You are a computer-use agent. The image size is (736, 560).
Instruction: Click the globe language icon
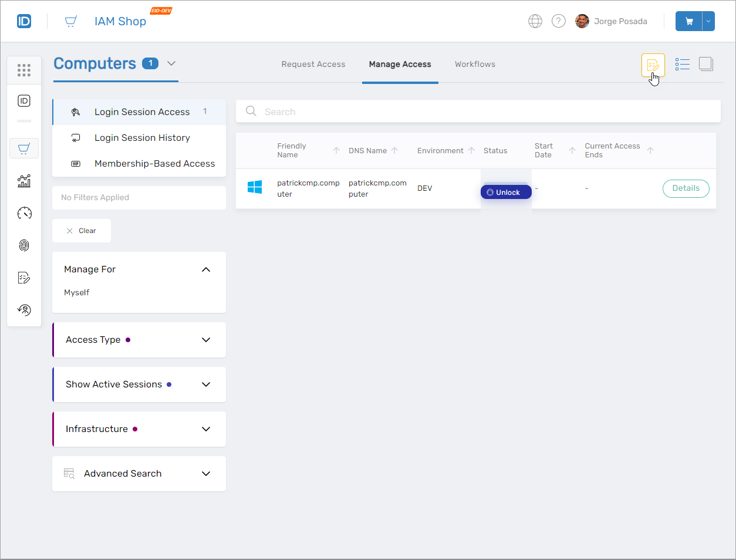[535, 21]
